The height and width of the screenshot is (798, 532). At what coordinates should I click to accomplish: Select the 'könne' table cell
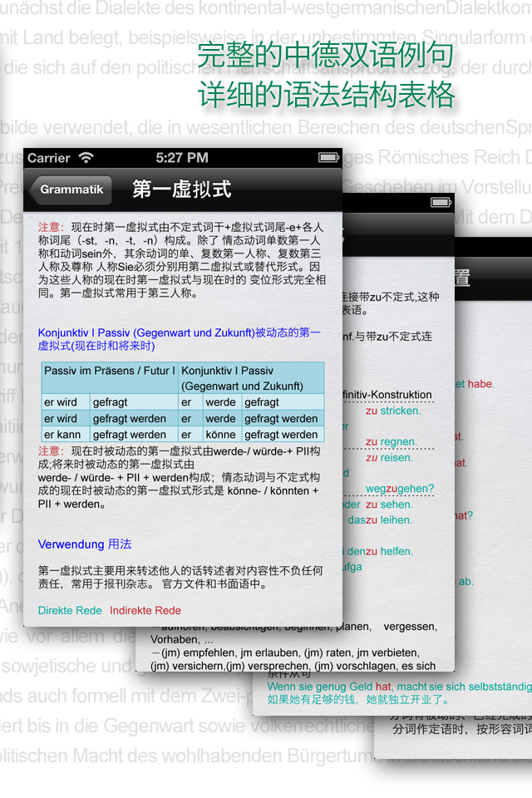pos(220,434)
